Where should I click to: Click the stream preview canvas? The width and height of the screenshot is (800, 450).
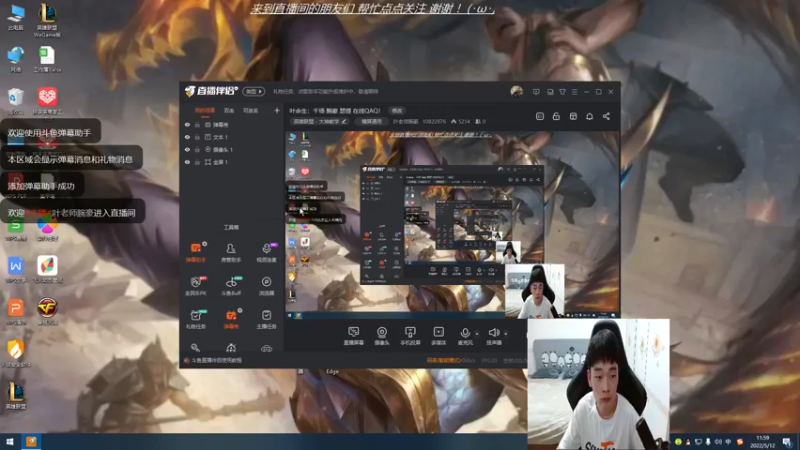(452, 224)
